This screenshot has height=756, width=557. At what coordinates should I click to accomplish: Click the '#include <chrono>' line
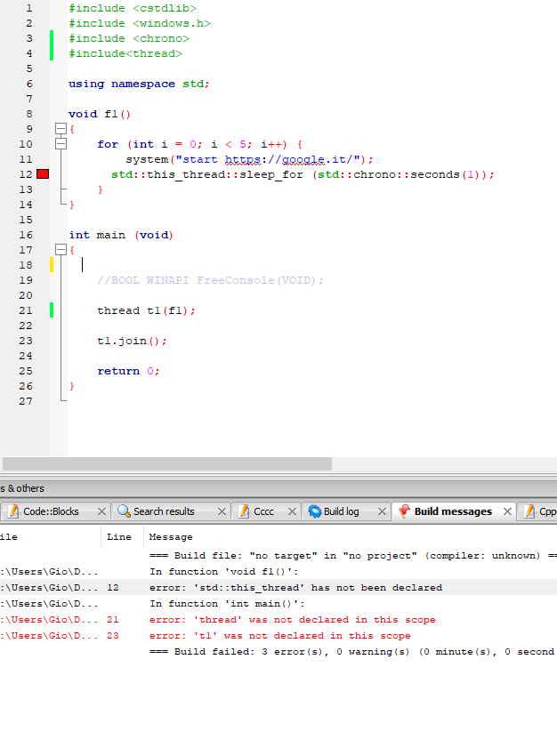point(129,38)
